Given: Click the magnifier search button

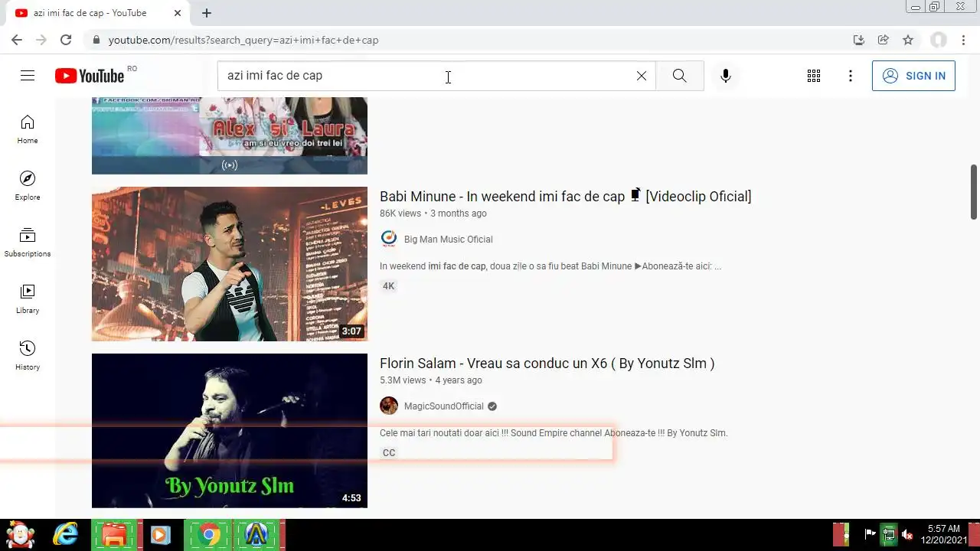Looking at the screenshot, I should coord(680,76).
